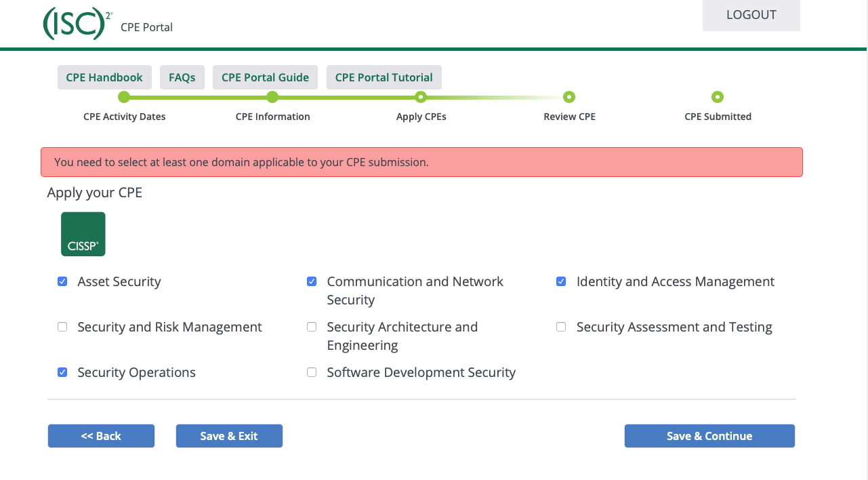Uncheck Identity and Access Management
The height and width of the screenshot is (480, 868).
click(x=561, y=281)
